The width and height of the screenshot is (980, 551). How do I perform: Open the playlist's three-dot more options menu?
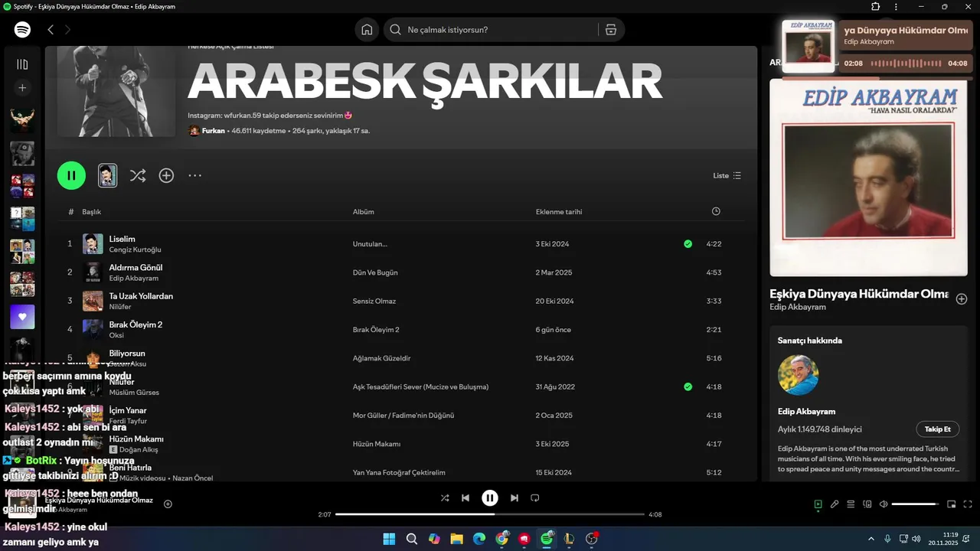point(195,175)
